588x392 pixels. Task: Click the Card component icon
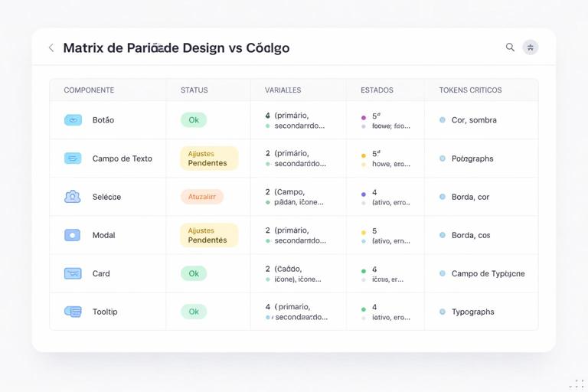(x=73, y=273)
